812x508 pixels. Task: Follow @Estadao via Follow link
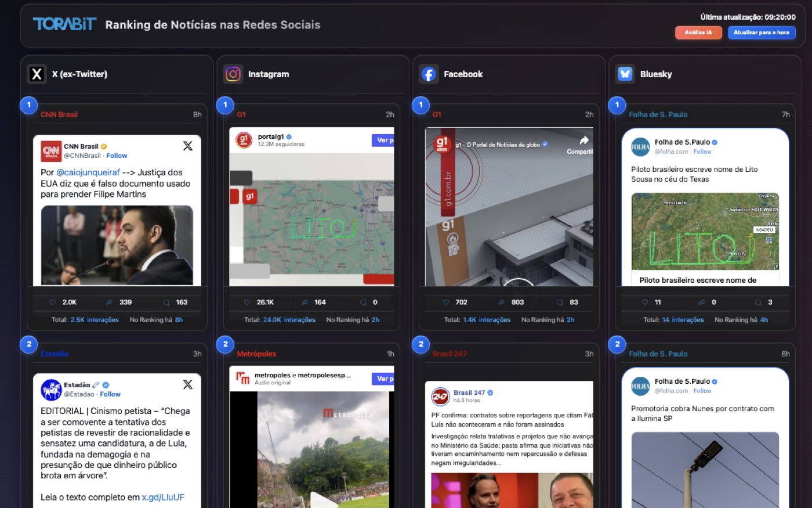tap(110, 394)
